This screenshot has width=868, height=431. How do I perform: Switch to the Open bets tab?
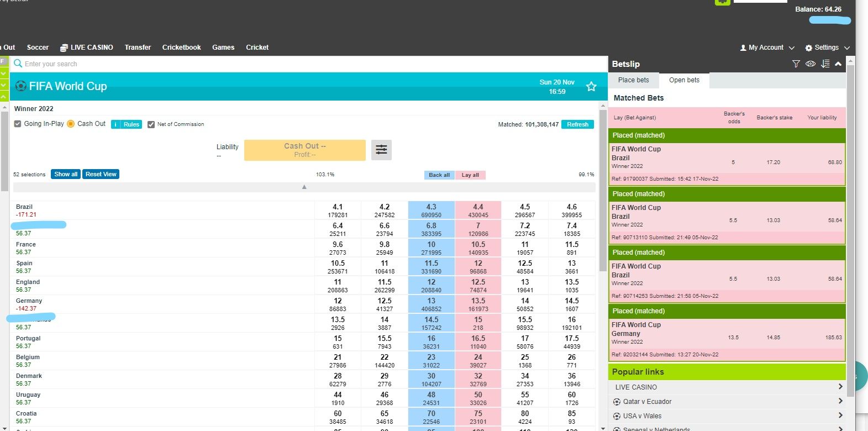[x=684, y=80]
